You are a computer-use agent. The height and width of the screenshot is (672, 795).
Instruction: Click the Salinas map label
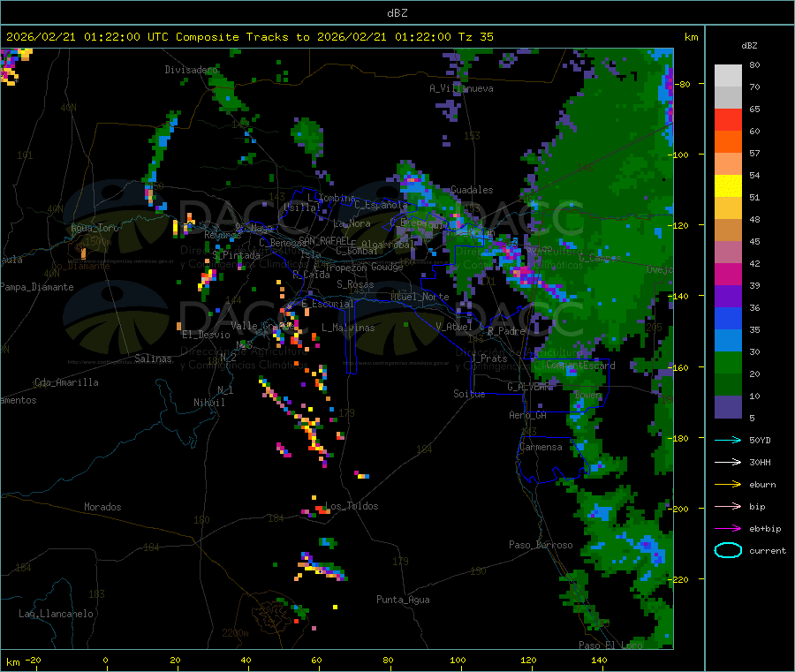153,359
